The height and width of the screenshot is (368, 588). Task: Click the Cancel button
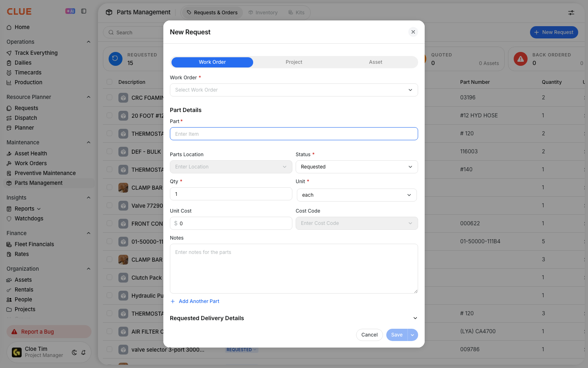[370, 335]
